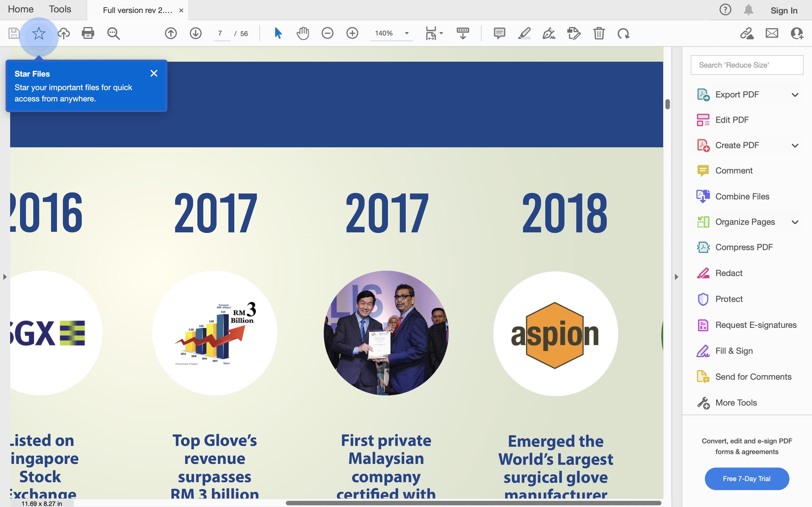Expand the Export PDF options chevron
The image size is (812, 507).
[x=795, y=95]
